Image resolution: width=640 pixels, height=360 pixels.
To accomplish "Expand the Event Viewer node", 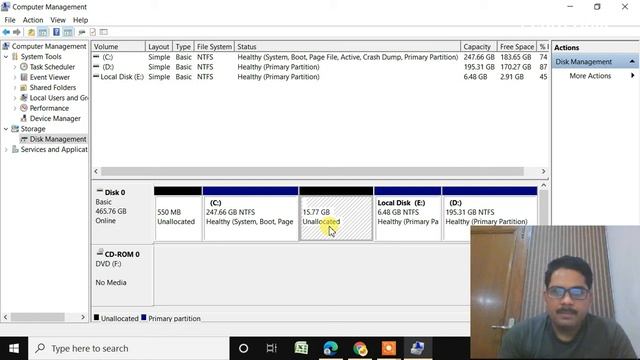I will pos(15,77).
